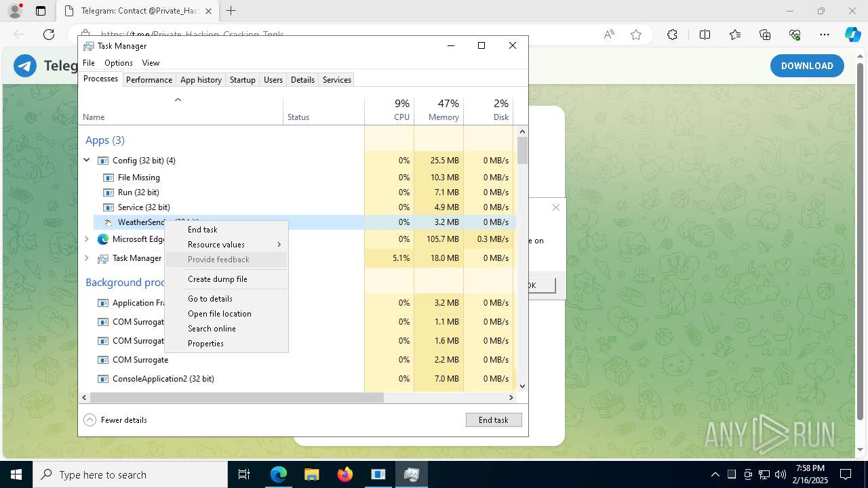Expand the Microsoft Edge process group

[x=87, y=239]
